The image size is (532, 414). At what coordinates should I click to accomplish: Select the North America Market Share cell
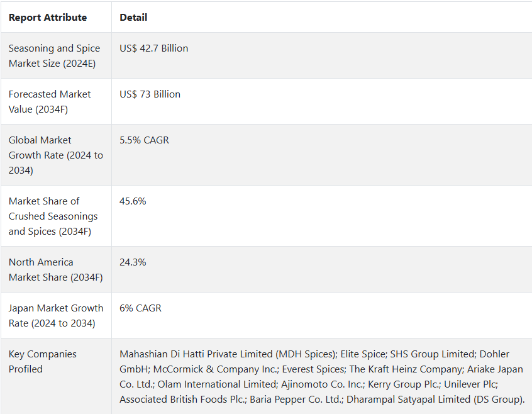[57, 269]
